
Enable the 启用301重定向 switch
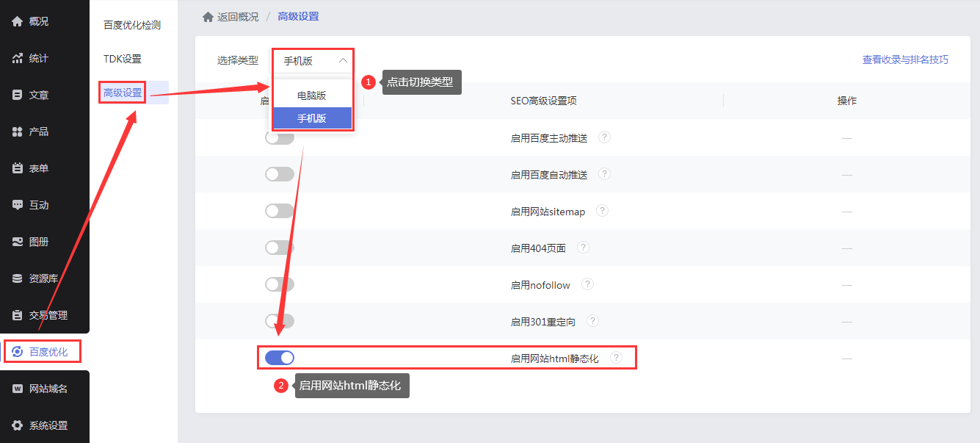[x=280, y=321]
